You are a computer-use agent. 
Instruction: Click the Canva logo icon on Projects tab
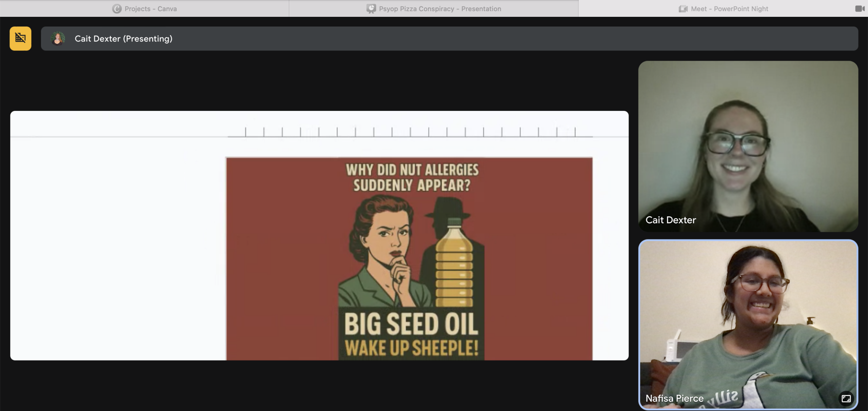tap(117, 9)
